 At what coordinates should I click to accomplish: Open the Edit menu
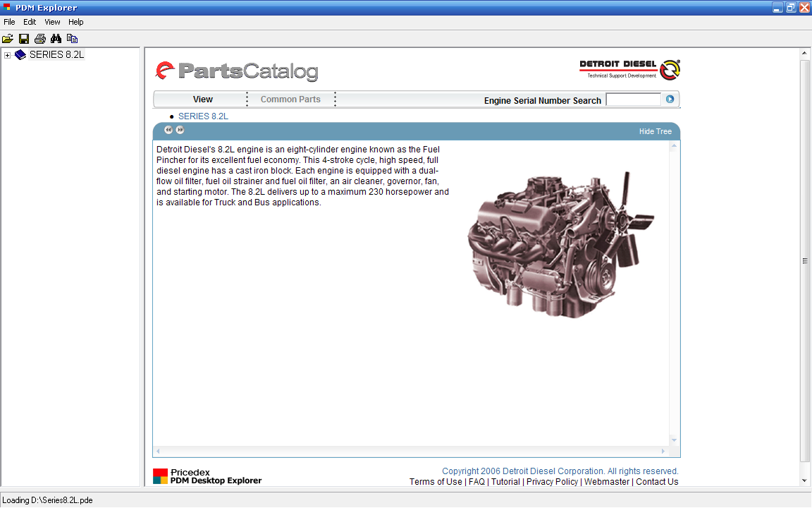30,22
